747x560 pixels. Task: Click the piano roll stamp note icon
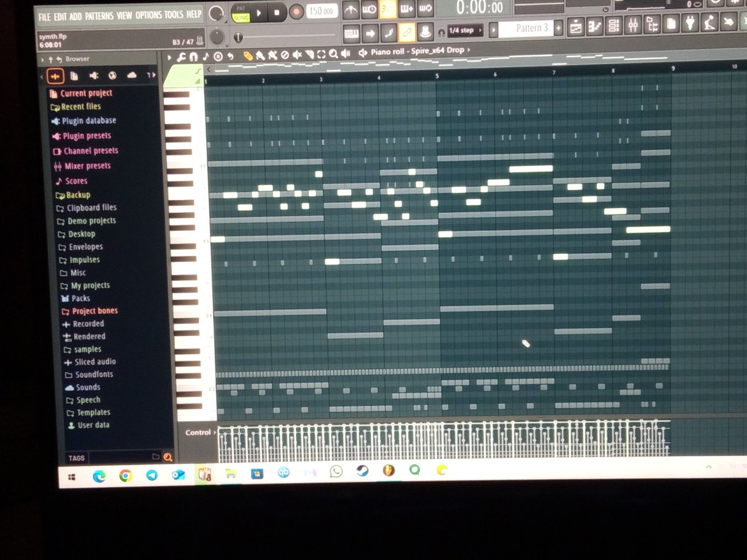(205, 57)
